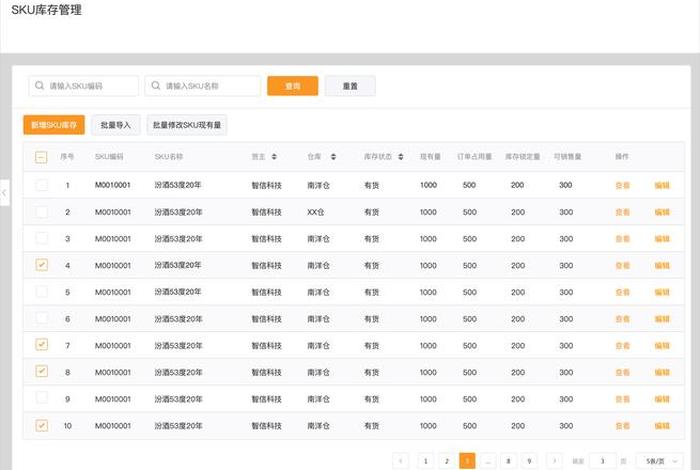The width and height of the screenshot is (700, 470).
Task: Open 编辑 for row 3
Action: [x=662, y=239]
